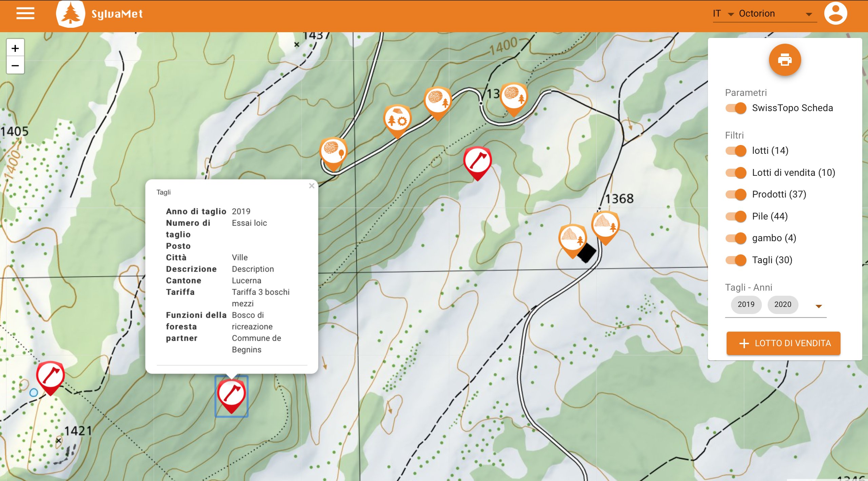The image size is (868, 481).
Task: Click the 'Tagli' popup heading
Action: 163,192
